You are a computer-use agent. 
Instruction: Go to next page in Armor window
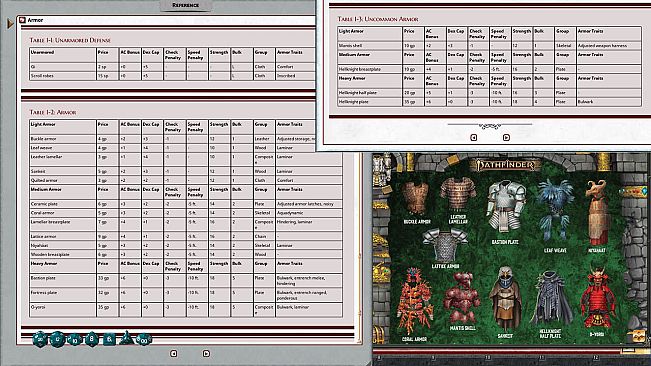206,354
